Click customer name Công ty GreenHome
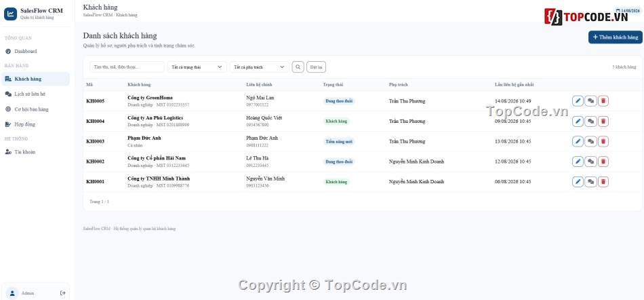 pyautogui.click(x=150, y=98)
